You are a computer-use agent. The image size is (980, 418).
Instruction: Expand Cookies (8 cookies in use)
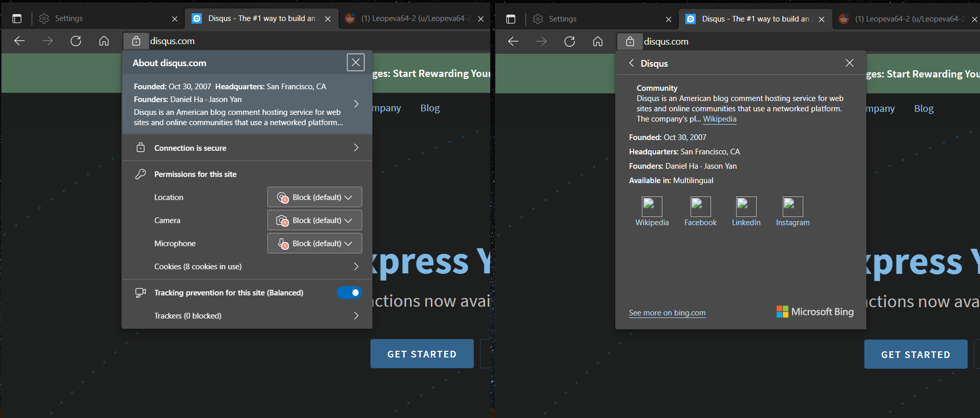(x=356, y=267)
